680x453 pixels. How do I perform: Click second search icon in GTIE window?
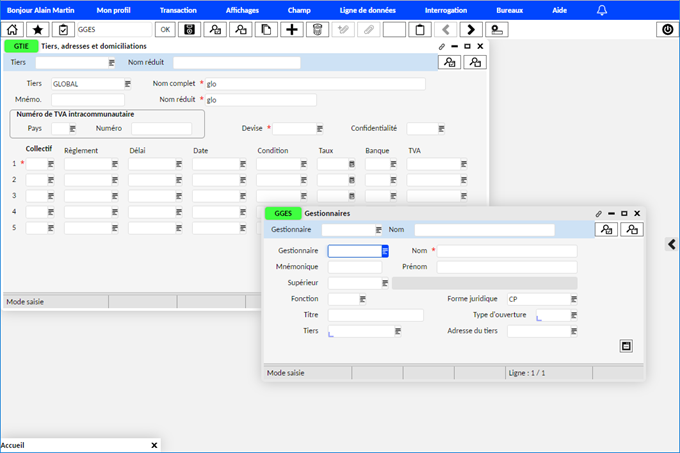click(475, 62)
